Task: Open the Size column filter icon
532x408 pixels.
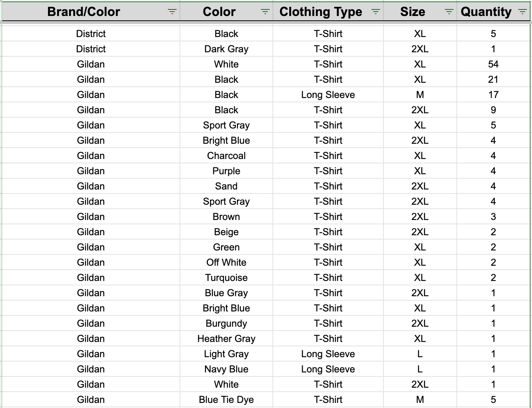Action: pyautogui.click(x=449, y=12)
